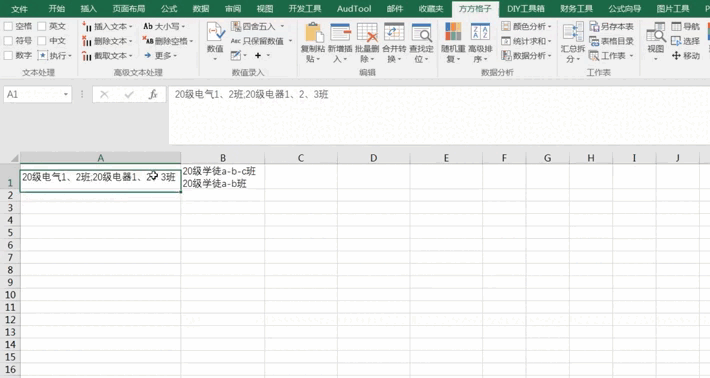Open the 统计求和 tool

[527, 41]
